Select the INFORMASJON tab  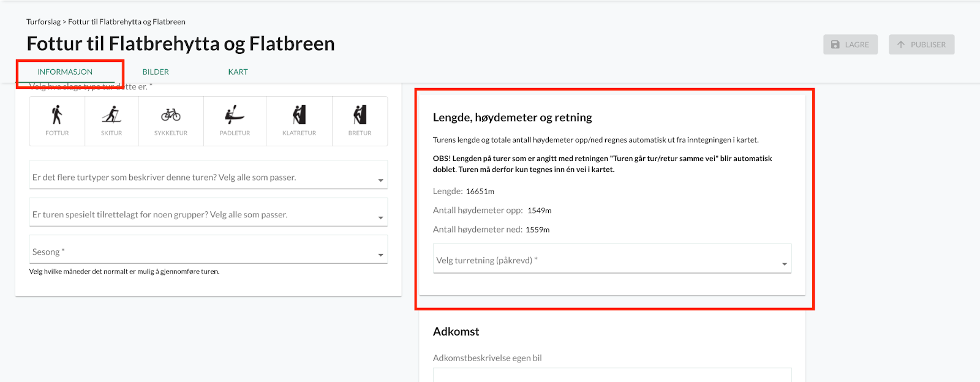65,72
